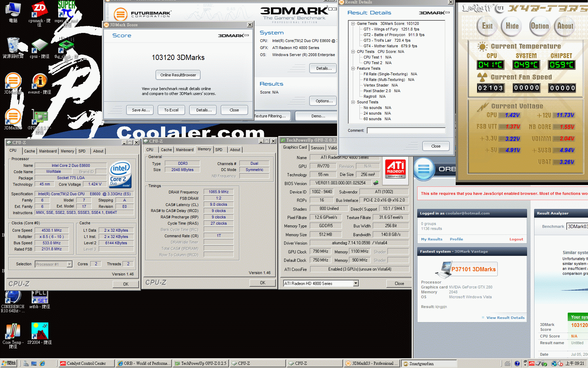Open the Sensors tab in GPU-Z

317,148
